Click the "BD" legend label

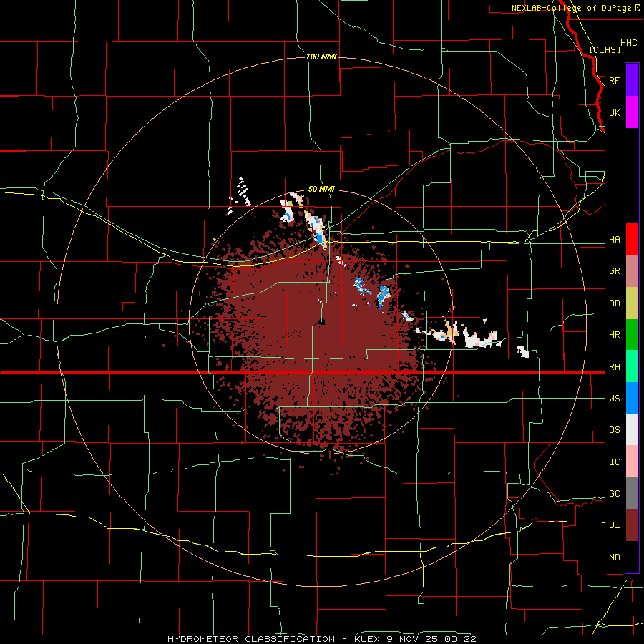pyautogui.click(x=615, y=303)
